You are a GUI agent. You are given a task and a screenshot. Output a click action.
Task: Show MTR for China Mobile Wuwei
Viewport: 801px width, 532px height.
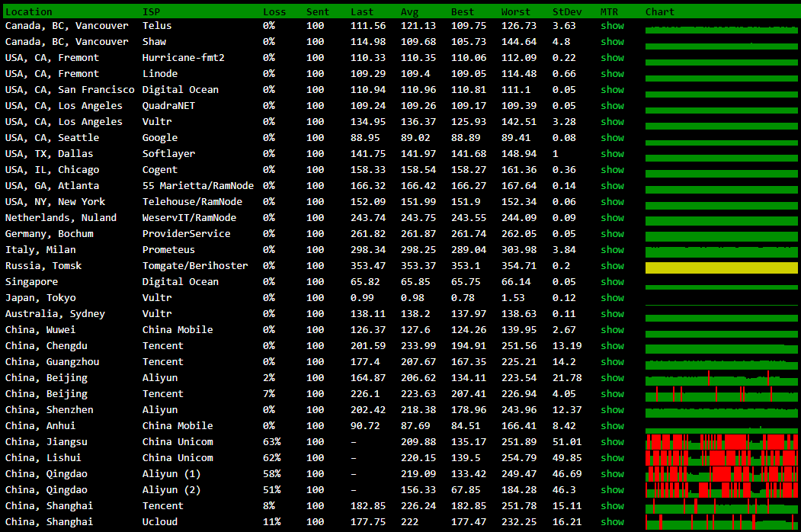click(612, 329)
